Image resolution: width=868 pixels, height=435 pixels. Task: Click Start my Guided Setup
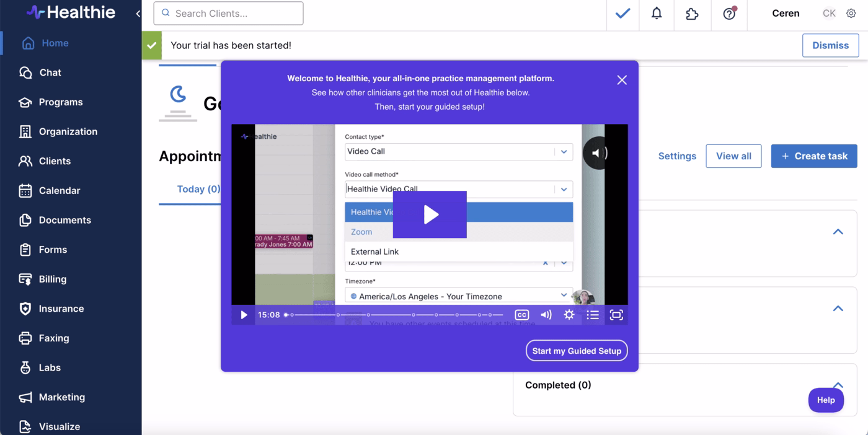577,351
